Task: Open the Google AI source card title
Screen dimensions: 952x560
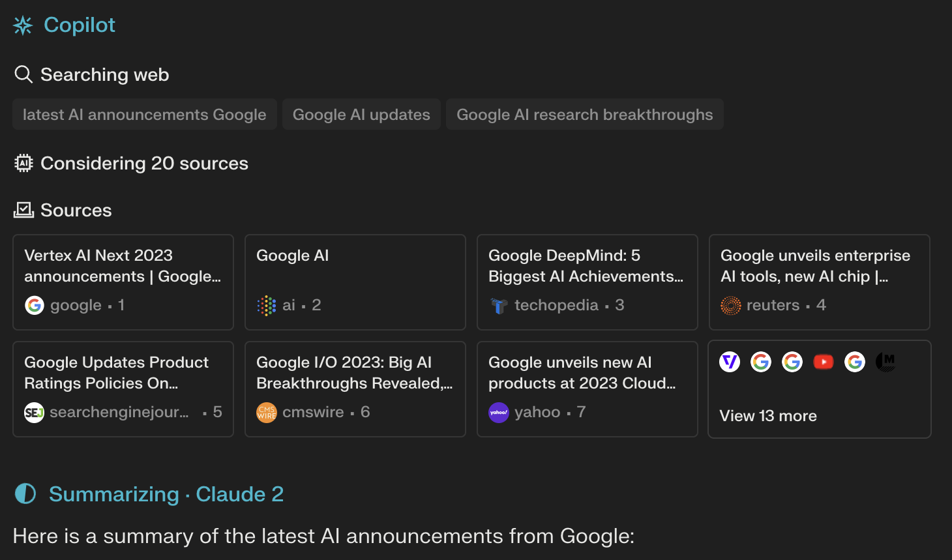Action: [x=293, y=256]
